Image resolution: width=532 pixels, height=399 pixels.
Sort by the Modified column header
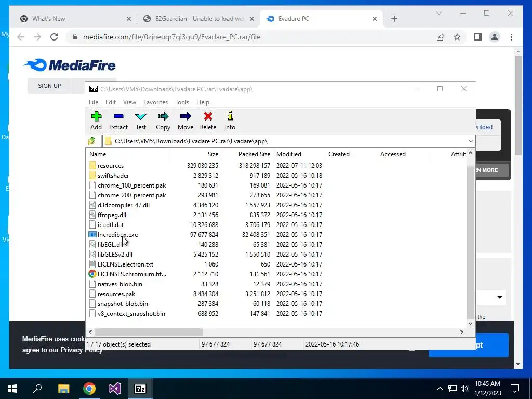tap(299, 154)
